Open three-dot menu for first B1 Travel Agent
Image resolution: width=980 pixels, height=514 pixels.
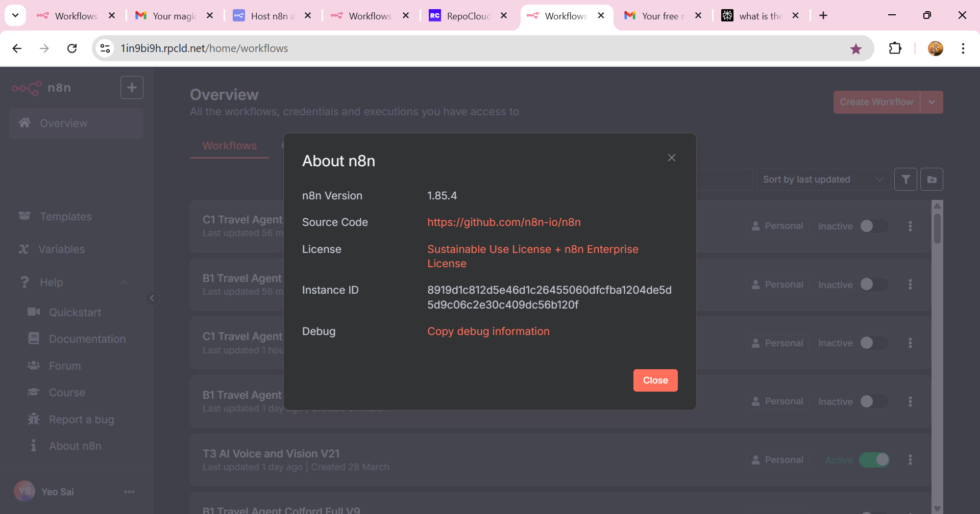pos(910,285)
